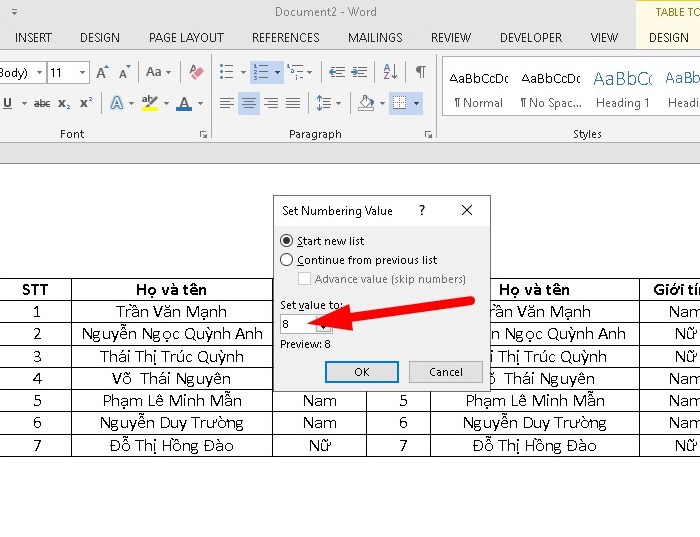Click the Borders icon
Viewport: 700px width, 537px height.
tap(400, 104)
